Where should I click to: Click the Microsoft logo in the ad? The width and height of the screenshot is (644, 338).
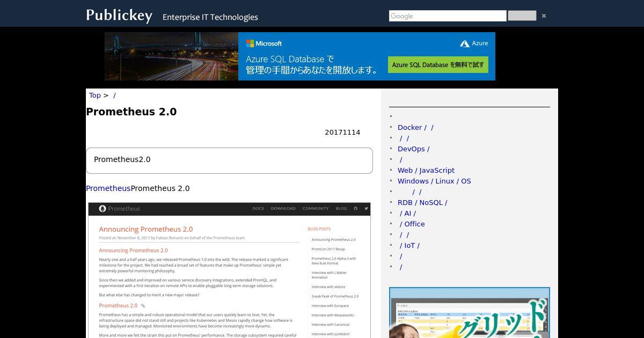point(264,43)
